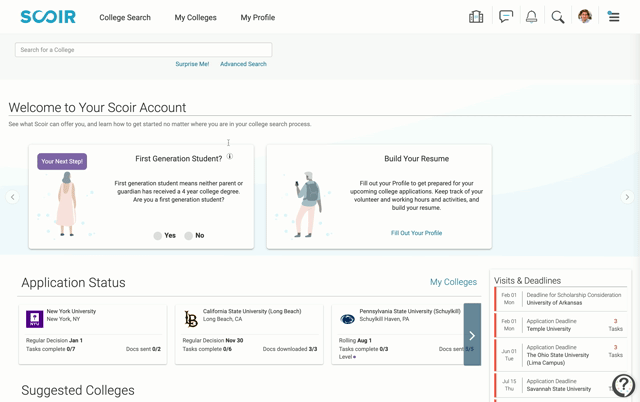Open the user profile avatar
Screen dimensions: 640x402
pos(585,17)
